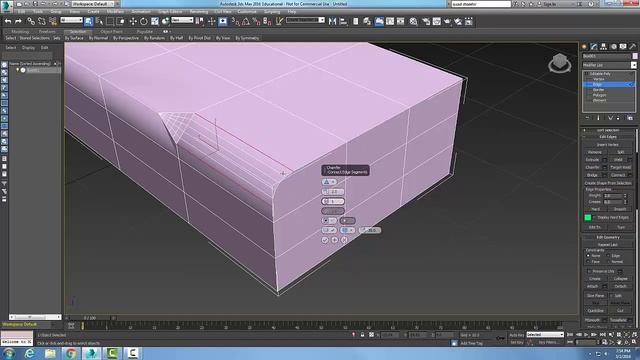Image resolution: width=640 pixels, height=360 pixels.
Task: Click the green hard edges color swatch
Action: click(588, 218)
